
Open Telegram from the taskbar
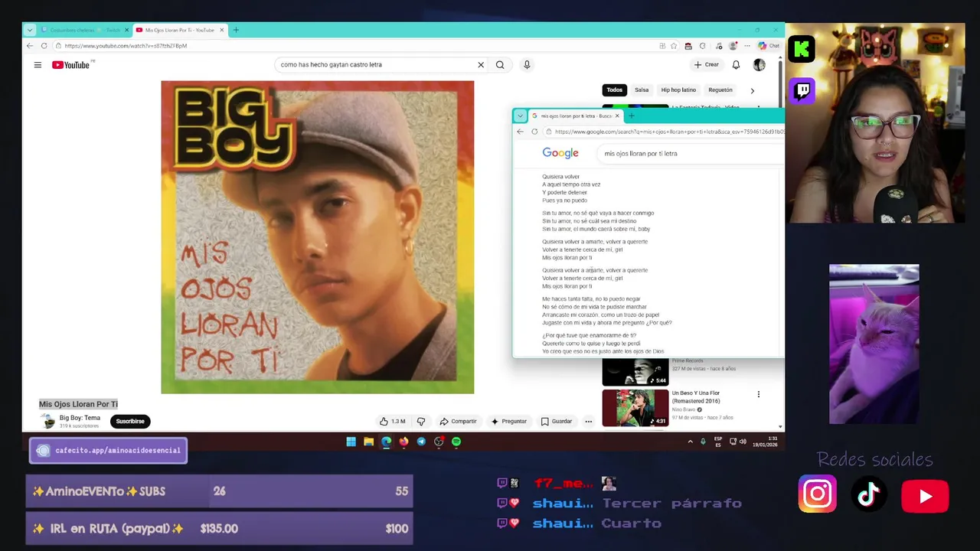[421, 442]
